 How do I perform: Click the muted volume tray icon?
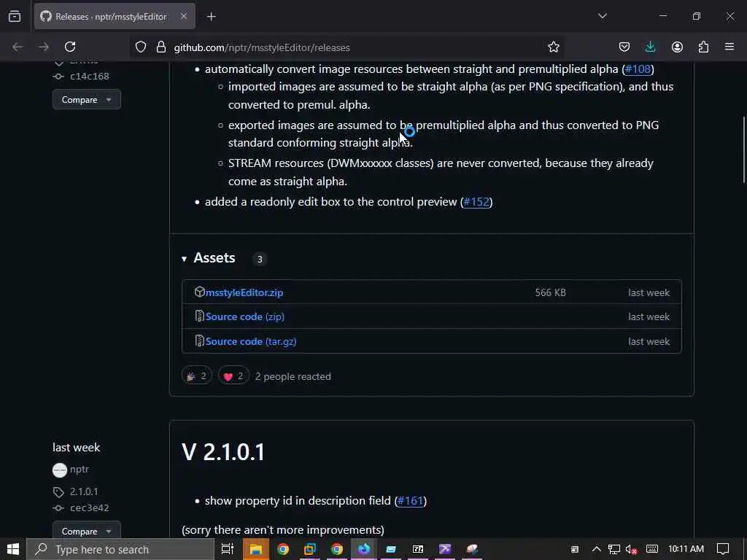631,549
